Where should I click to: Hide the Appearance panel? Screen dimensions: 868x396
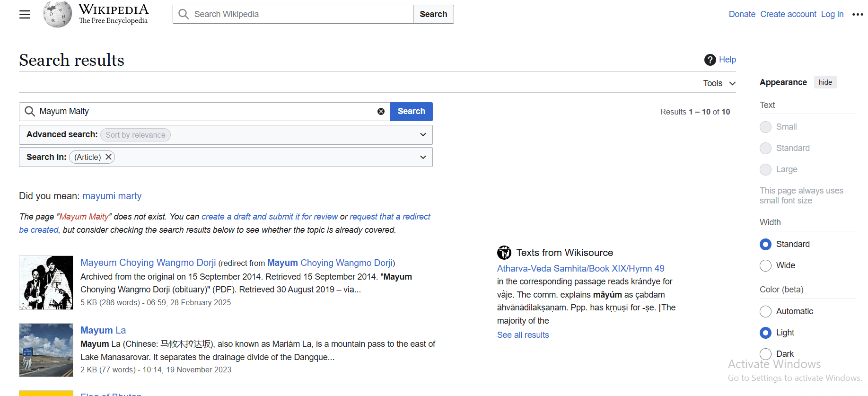[x=825, y=82]
